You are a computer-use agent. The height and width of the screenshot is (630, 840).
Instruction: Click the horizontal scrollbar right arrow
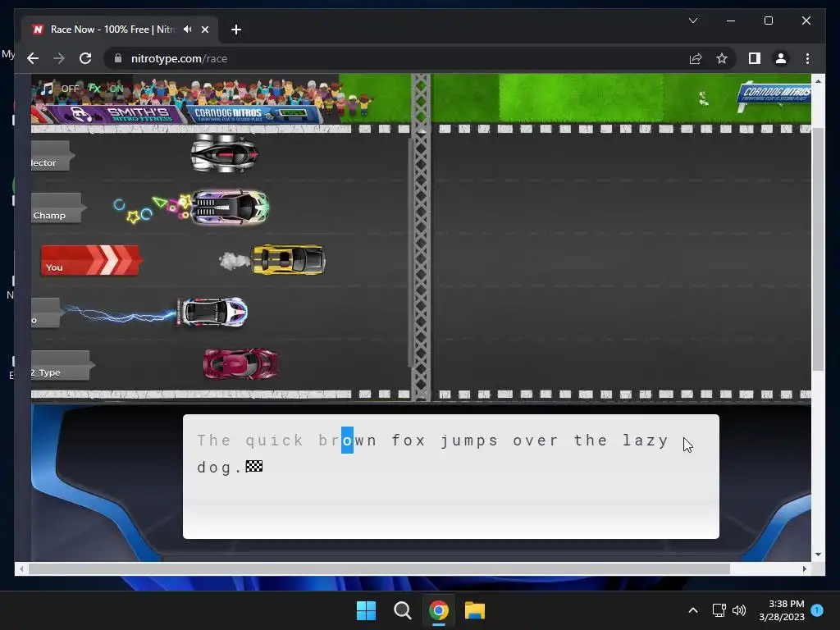coord(804,569)
